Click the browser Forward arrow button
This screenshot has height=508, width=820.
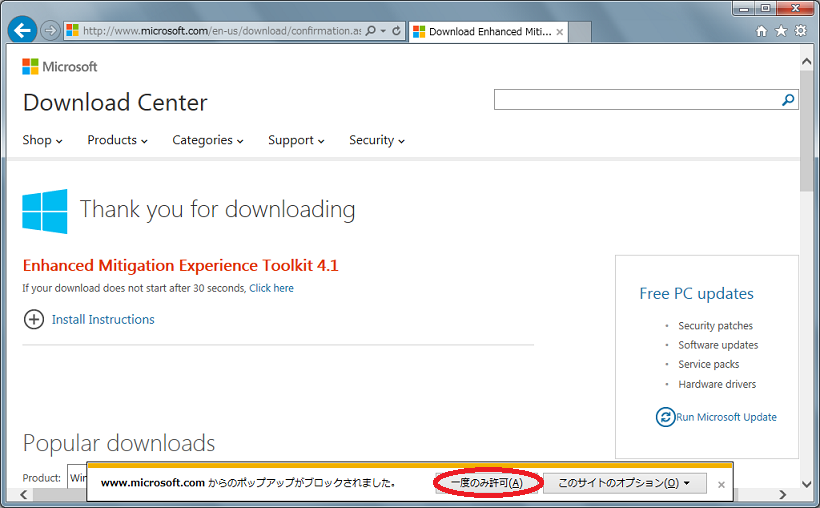point(50,31)
